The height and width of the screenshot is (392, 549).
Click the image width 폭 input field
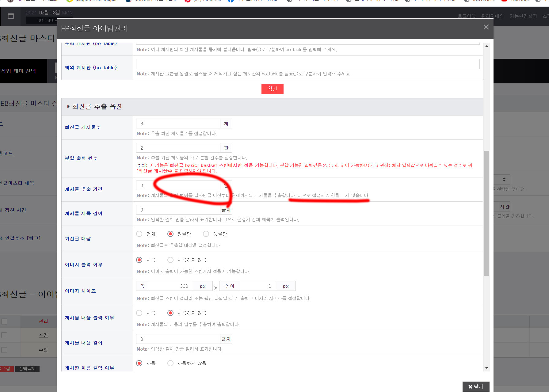(170, 286)
